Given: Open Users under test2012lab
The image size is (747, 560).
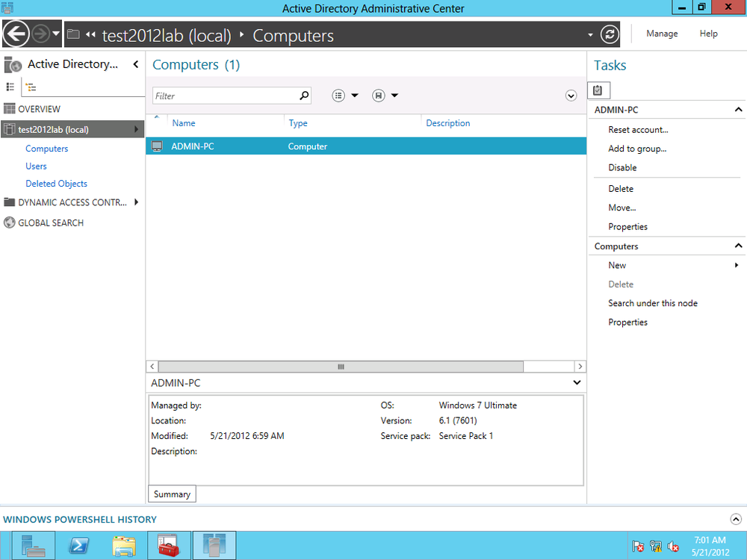Looking at the screenshot, I should (x=36, y=167).
